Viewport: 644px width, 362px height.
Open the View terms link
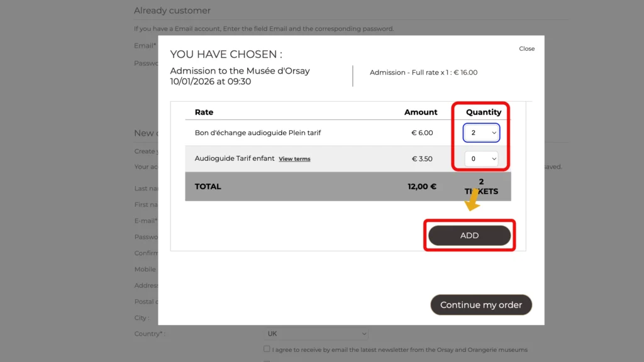[x=294, y=159]
